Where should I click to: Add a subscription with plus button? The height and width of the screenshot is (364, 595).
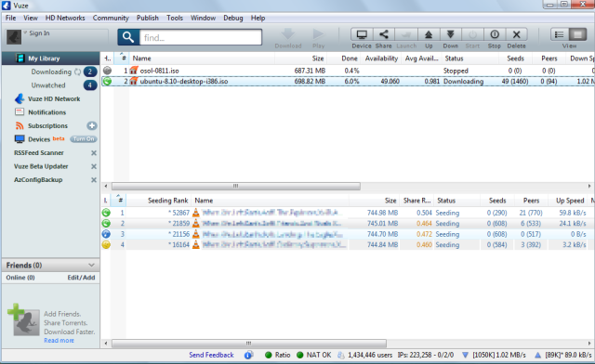(91, 126)
